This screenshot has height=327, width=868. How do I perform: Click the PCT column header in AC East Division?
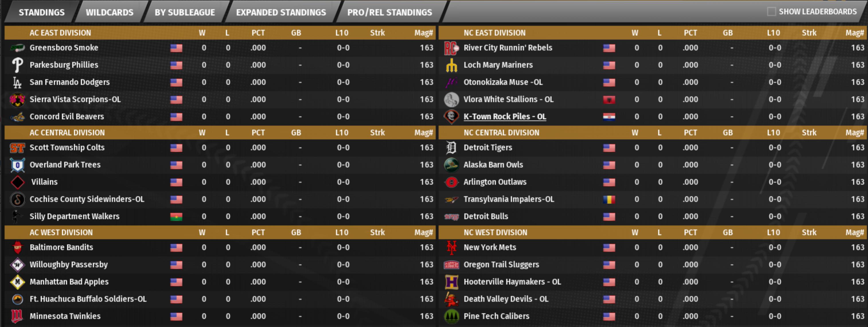(258, 33)
